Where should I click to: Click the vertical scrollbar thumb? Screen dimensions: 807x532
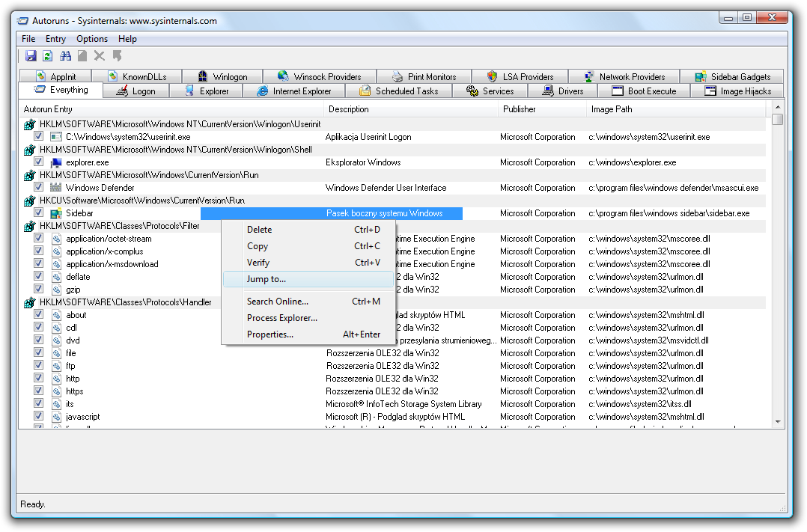778,119
